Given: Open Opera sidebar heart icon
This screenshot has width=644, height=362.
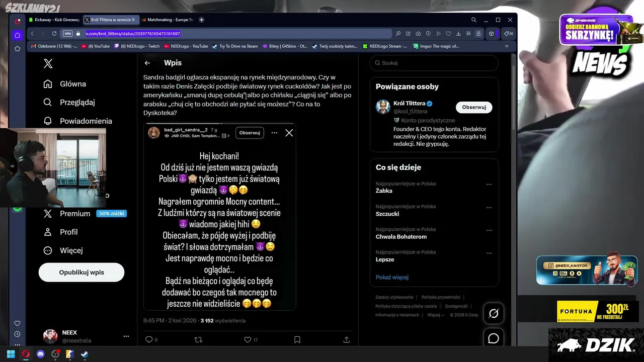Looking at the screenshot, I should coord(17,323).
